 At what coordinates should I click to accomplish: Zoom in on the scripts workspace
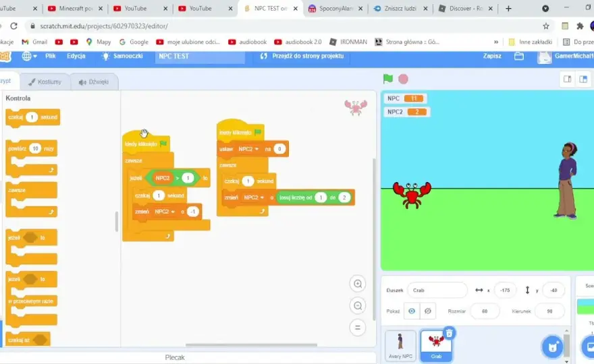(358, 284)
